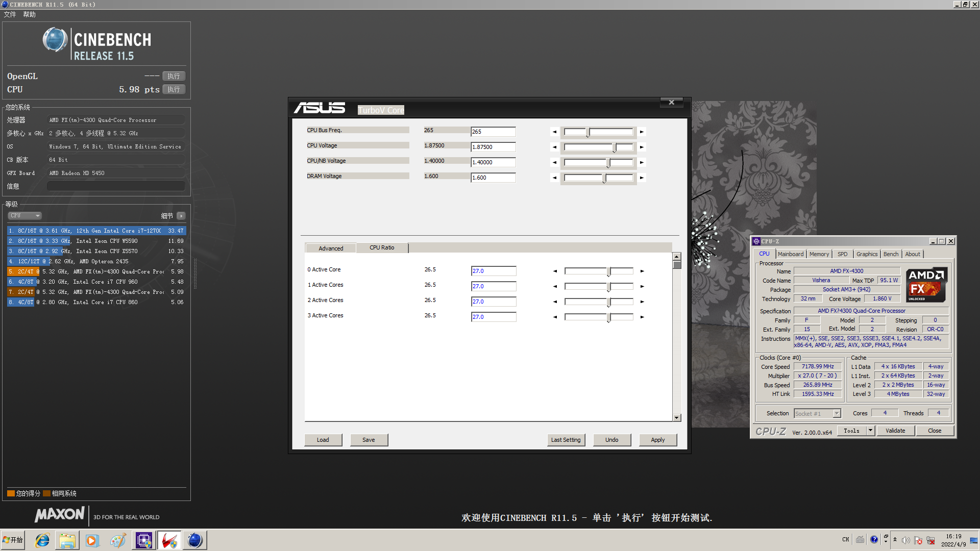980x551 pixels.
Task: Decrease 0 Active Core ratio arrow
Action: (555, 271)
